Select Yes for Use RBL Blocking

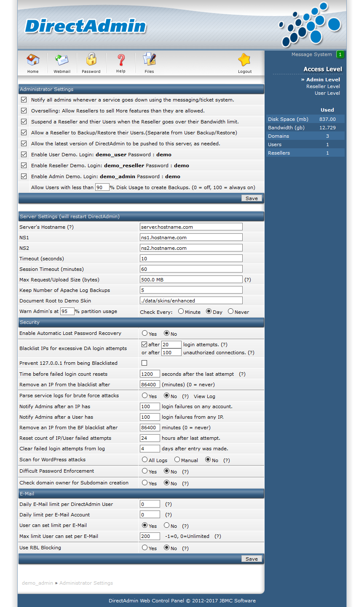[x=145, y=548]
